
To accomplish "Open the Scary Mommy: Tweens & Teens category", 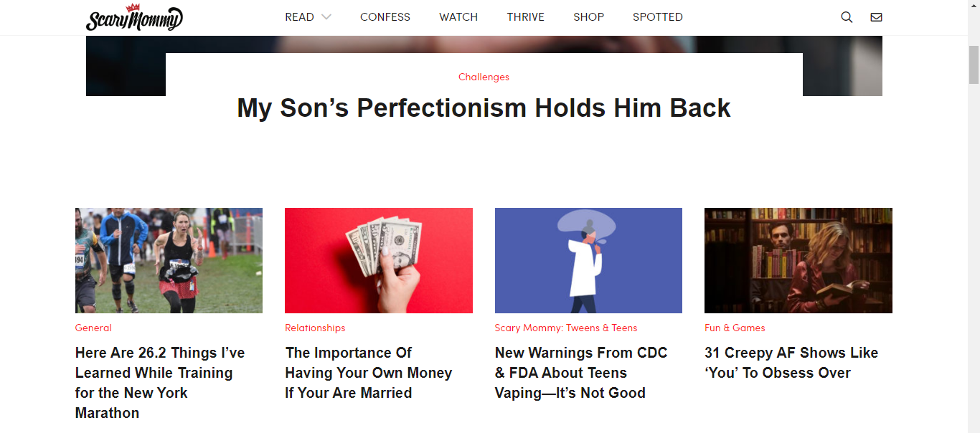I will pyautogui.click(x=565, y=328).
